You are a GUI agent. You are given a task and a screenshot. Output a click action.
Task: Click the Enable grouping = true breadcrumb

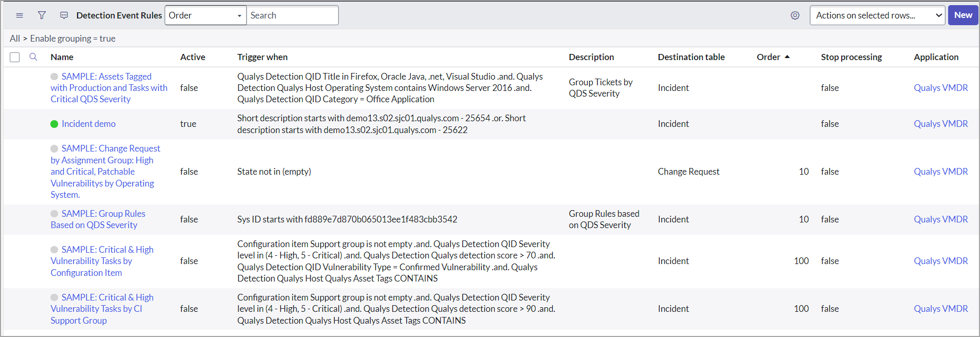72,39
